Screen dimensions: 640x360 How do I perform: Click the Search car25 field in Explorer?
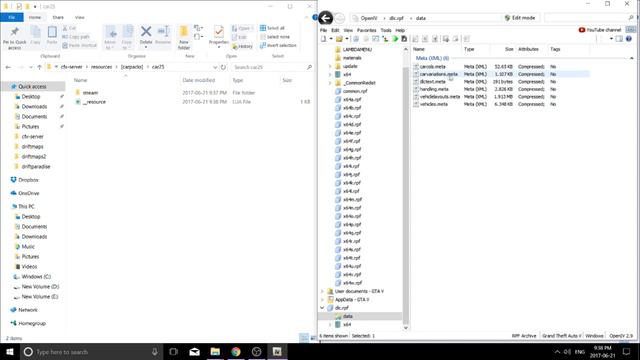pos(272,67)
